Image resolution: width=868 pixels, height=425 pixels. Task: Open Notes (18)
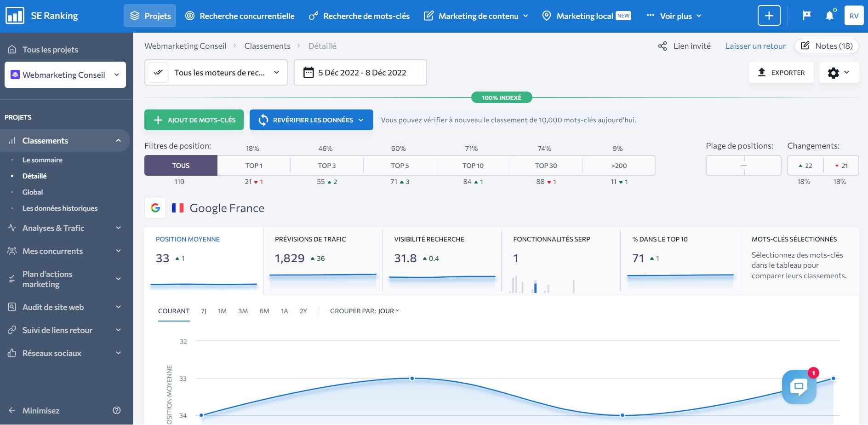[x=827, y=46]
